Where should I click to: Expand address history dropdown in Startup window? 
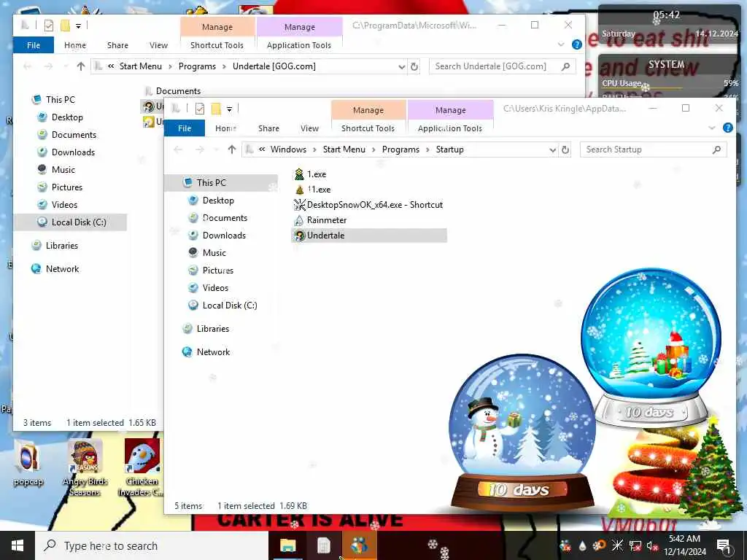pos(553,150)
